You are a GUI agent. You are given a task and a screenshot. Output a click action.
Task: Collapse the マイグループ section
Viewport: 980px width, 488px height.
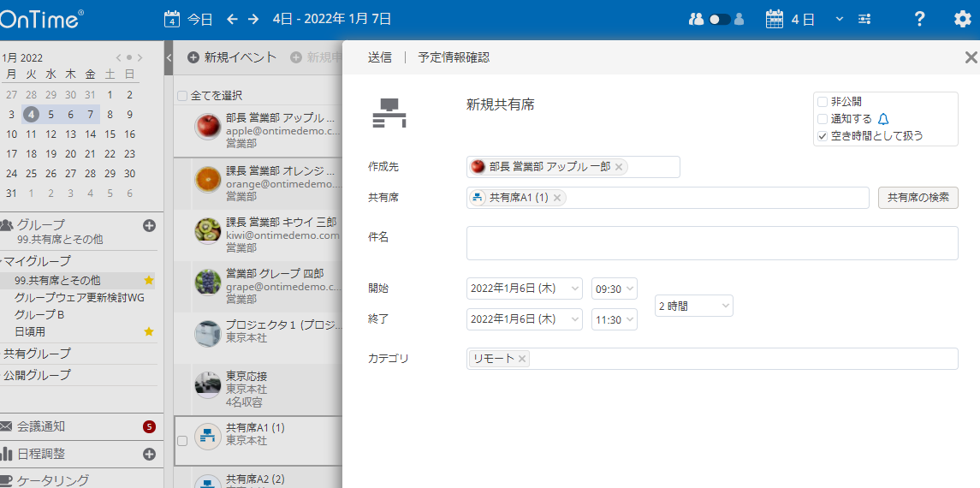(38, 261)
